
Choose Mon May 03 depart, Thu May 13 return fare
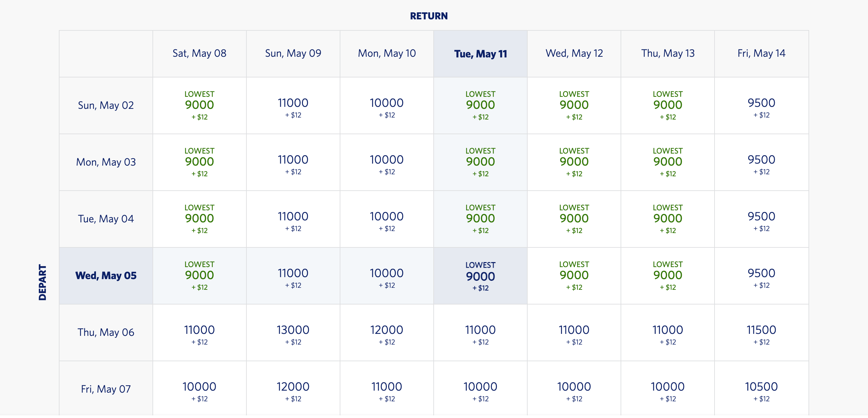[x=667, y=163]
